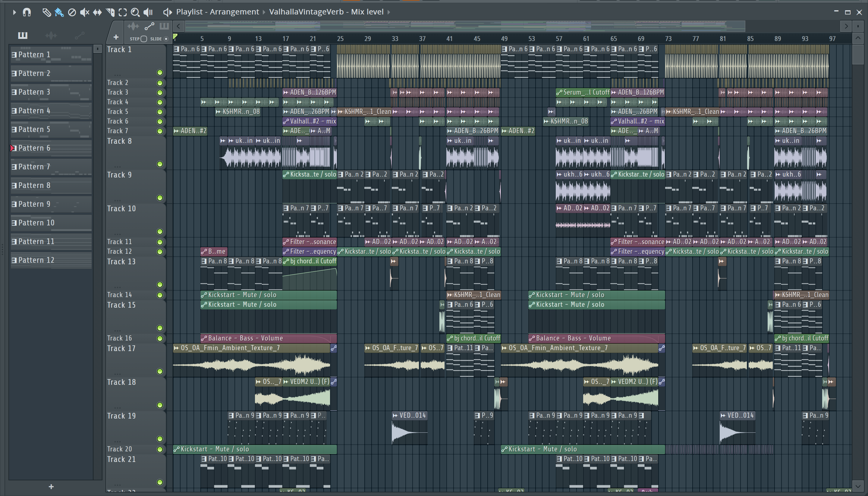Click Track 13 header label
868x496 pixels.
click(121, 262)
